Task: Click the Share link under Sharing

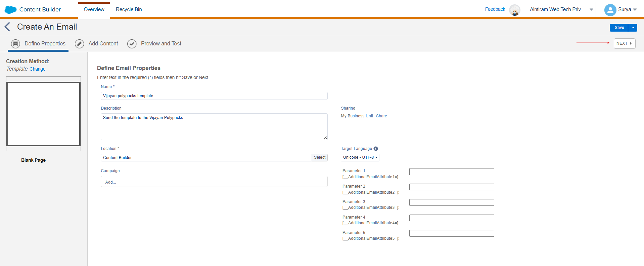Action: [x=381, y=116]
